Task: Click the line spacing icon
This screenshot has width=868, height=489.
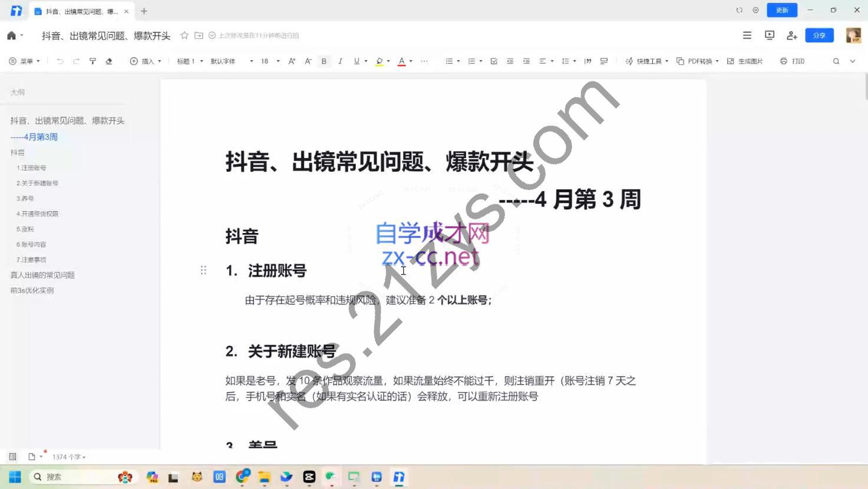Action: point(565,61)
